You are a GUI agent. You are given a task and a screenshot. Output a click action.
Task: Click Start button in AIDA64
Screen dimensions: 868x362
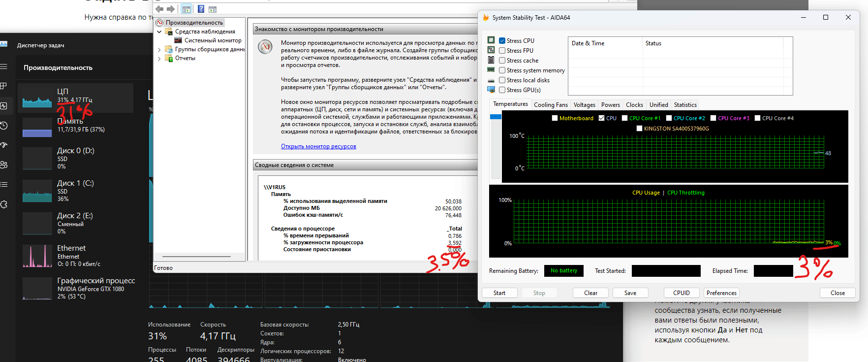click(x=499, y=293)
